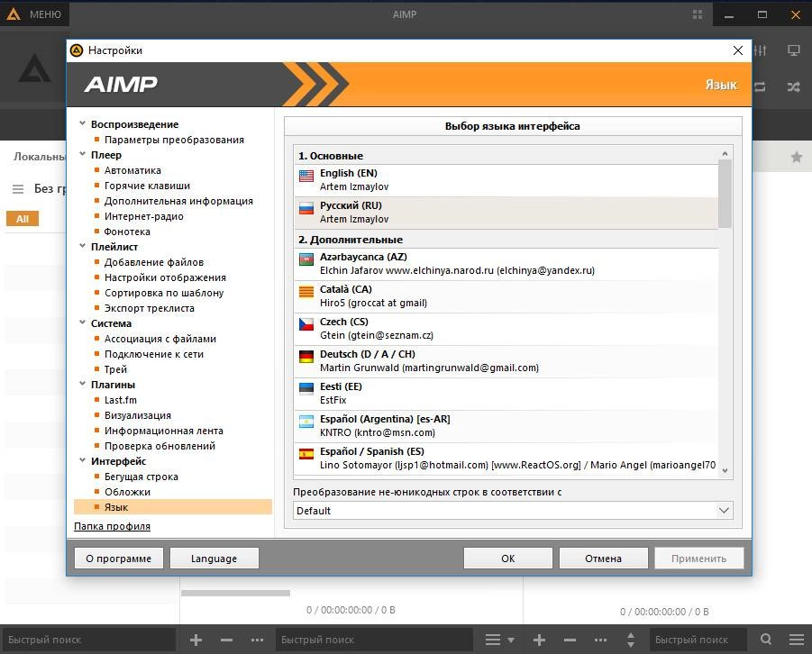
Task: Choose Czech (CS) flag icon
Action: pos(306,324)
